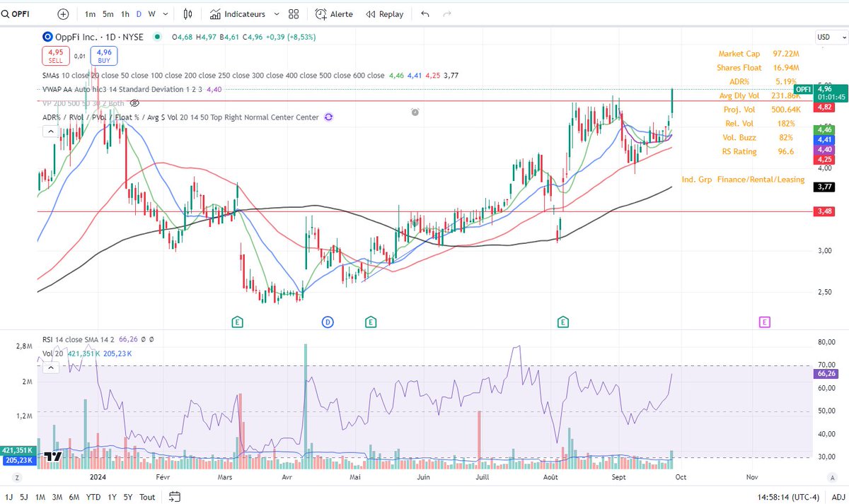Click the Ind. Grp Finance/Rental/Leasing text
Image resolution: width=849 pixels, height=504 pixels.
(x=743, y=180)
